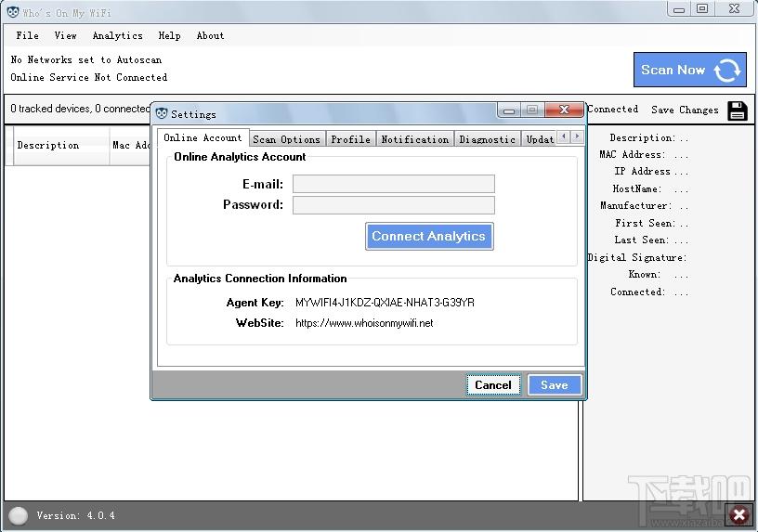Open the Help menu
This screenshot has width=758, height=532.
tap(169, 35)
